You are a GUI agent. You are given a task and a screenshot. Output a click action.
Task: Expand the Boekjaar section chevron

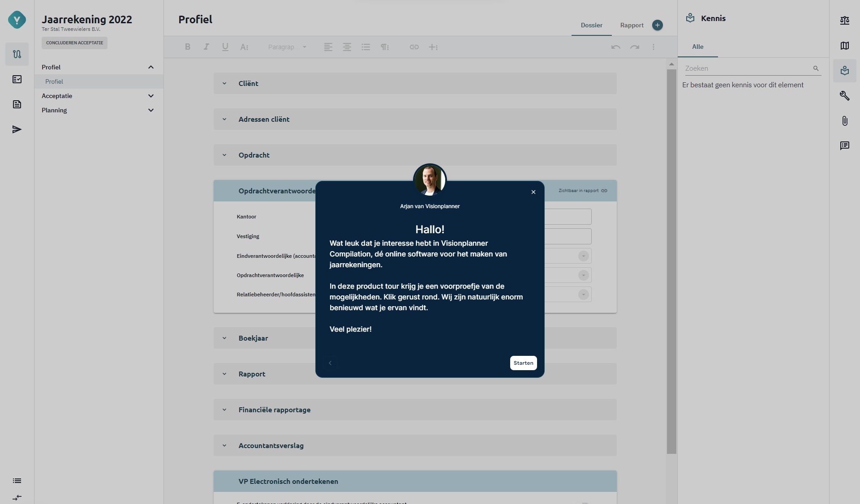[x=224, y=338]
